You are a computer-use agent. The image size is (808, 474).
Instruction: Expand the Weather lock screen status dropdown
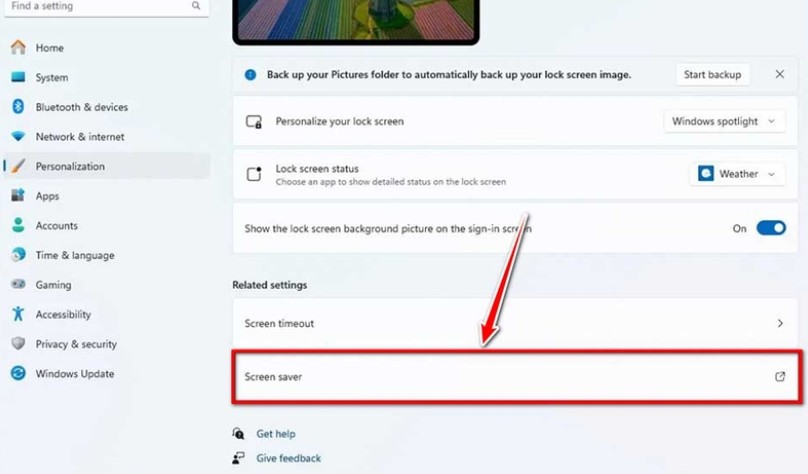tap(737, 174)
